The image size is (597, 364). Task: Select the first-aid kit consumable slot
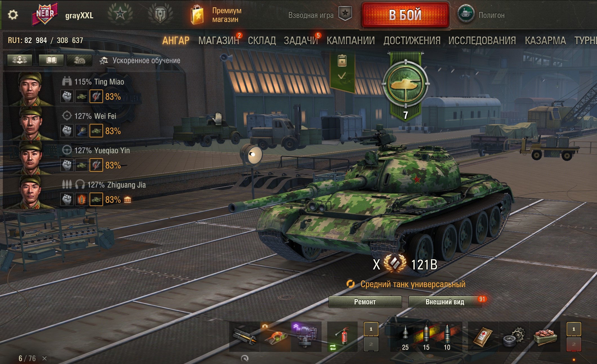483,337
